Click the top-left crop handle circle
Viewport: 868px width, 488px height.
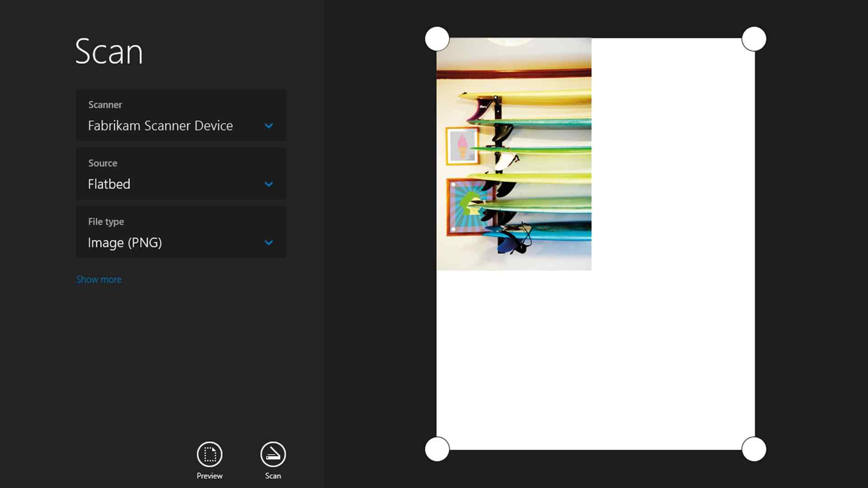[436, 39]
